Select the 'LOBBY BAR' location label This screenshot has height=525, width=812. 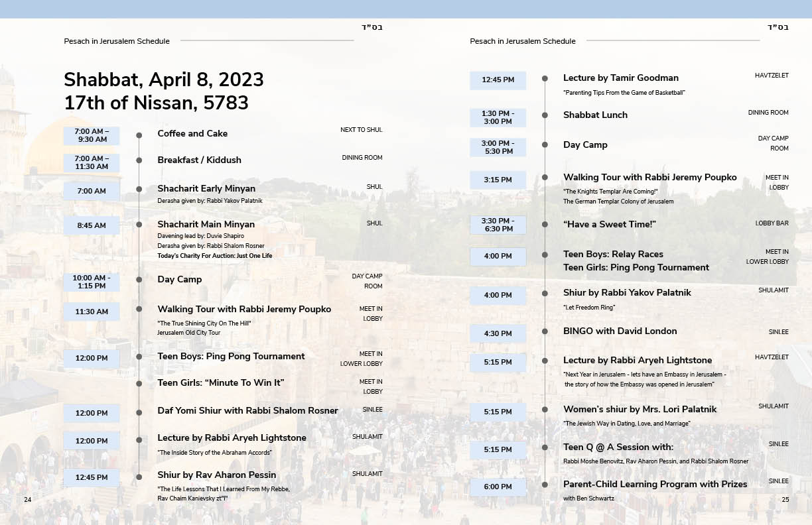[x=772, y=223]
